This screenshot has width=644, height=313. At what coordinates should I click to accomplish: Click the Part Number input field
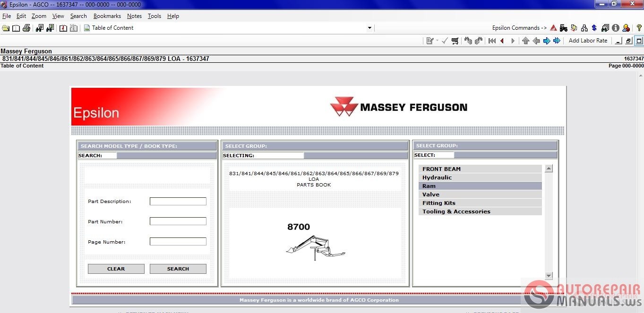click(x=178, y=221)
